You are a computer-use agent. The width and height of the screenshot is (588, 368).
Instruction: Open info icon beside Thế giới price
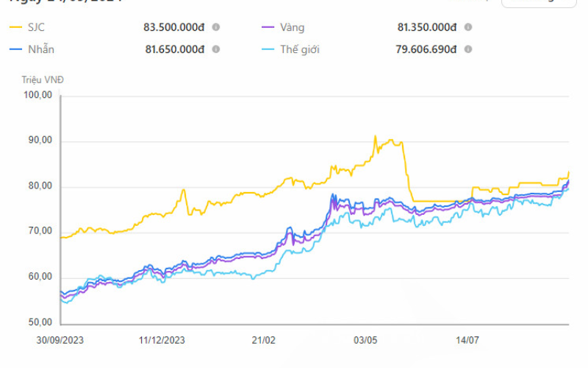468,49
